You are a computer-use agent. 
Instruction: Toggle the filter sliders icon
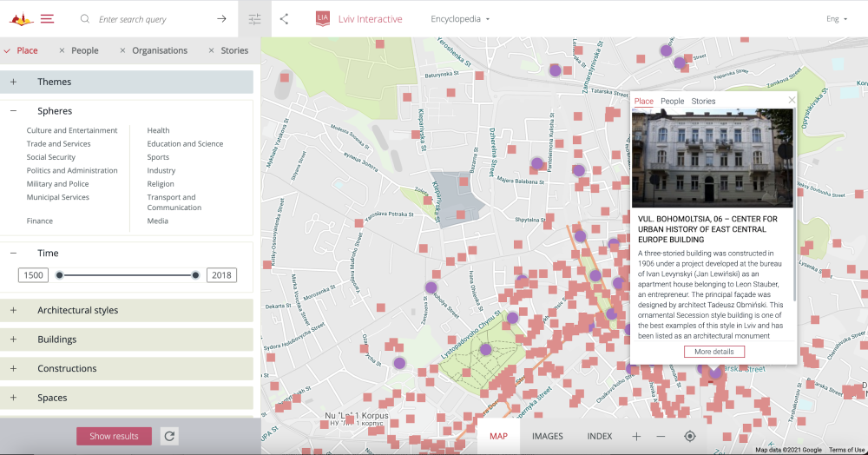[254, 18]
